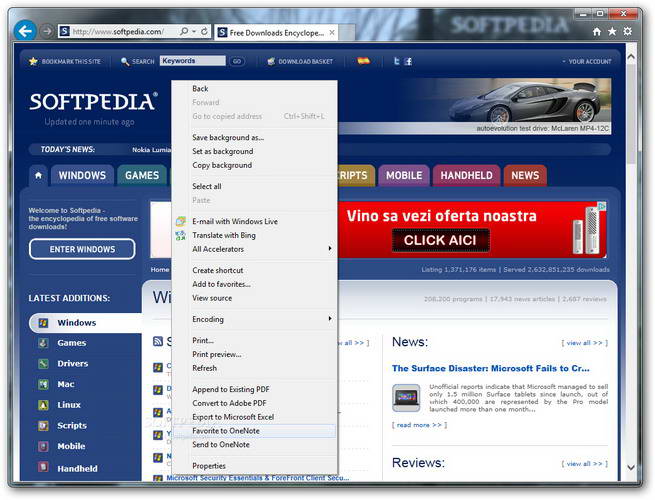Choose Favorite to OneNote menu item
Viewport: 655px width, 500px height.
255,431
